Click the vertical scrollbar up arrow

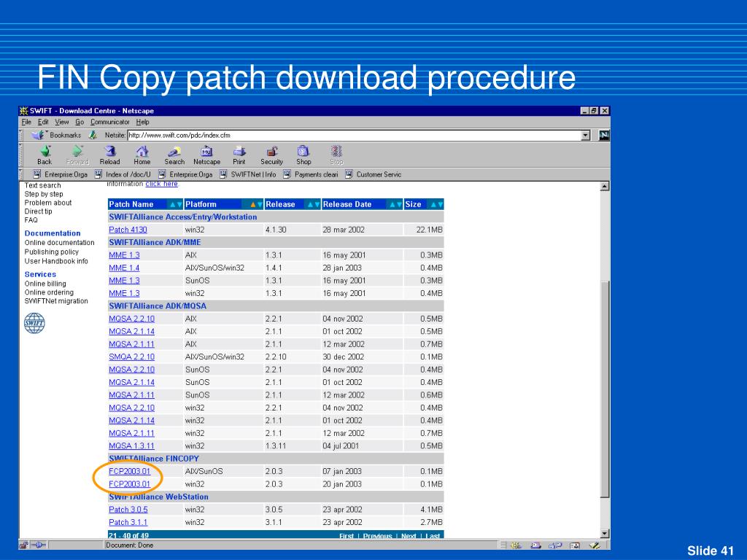coord(605,186)
